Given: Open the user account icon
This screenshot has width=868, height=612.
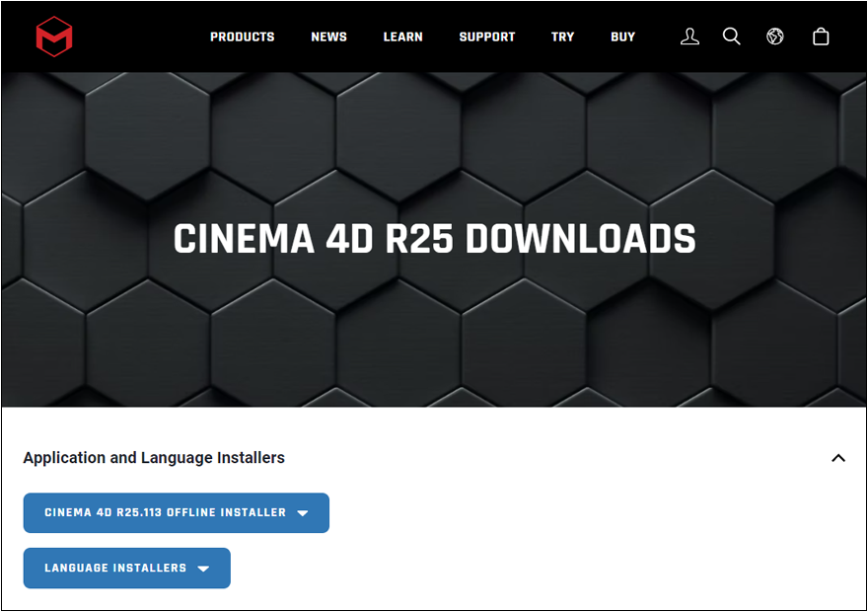Looking at the screenshot, I should pos(689,37).
